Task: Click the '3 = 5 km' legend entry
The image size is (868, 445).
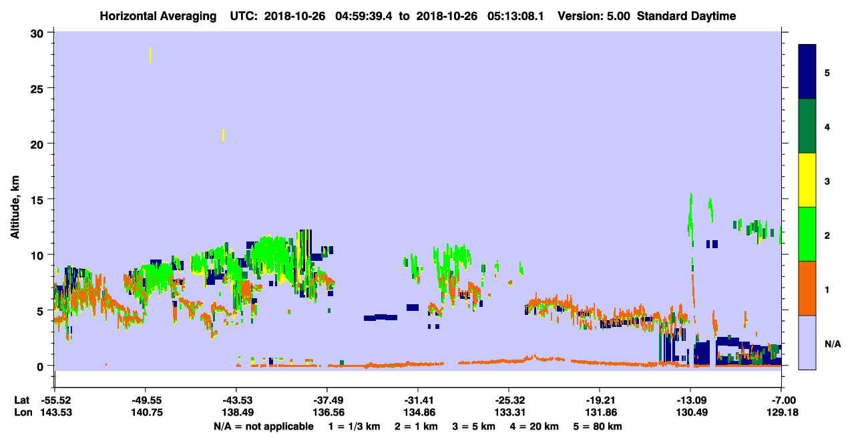Action: 475,426
